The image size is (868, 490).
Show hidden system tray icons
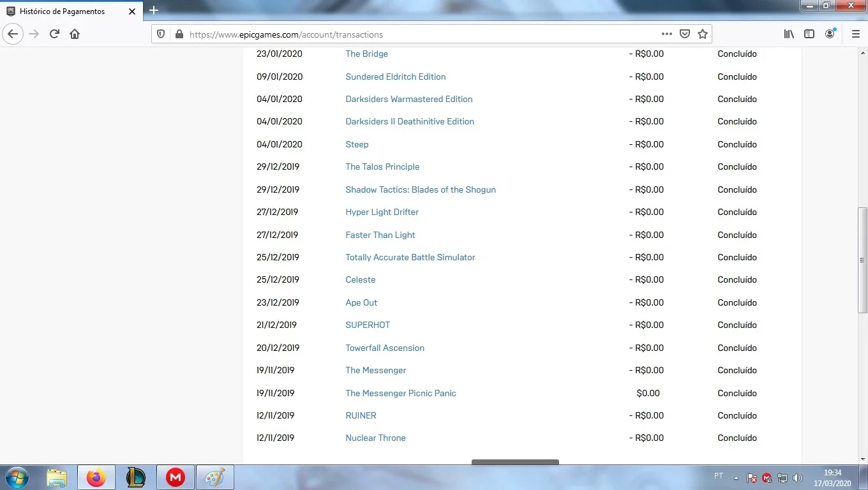[736, 478]
